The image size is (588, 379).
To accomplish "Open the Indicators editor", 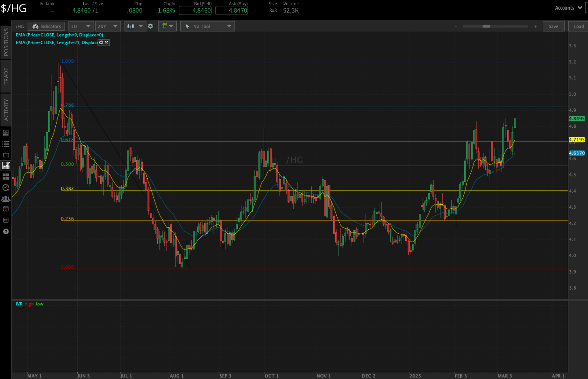I will [46, 26].
